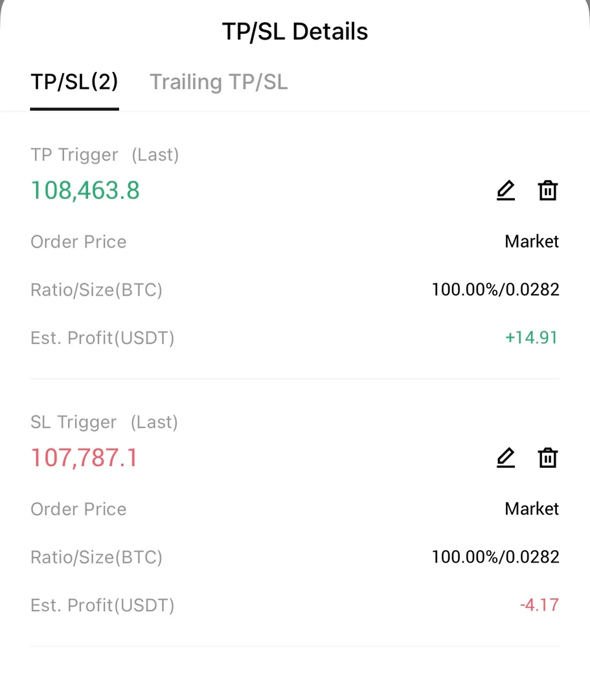
Task: Click Market value in the TP section
Action: 532,242
